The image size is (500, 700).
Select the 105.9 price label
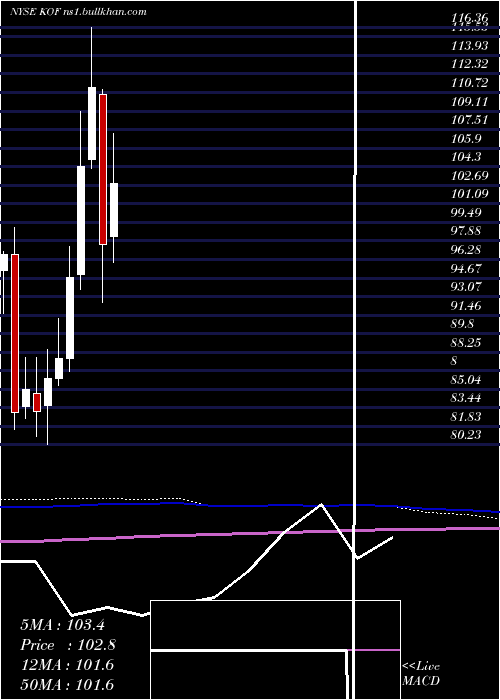tap(466, 139)
